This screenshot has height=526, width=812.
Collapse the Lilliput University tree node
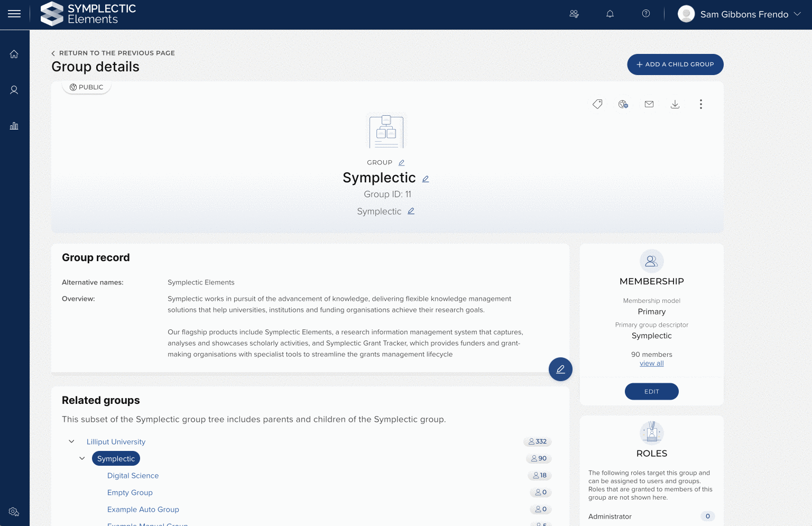tap(71, 441)
